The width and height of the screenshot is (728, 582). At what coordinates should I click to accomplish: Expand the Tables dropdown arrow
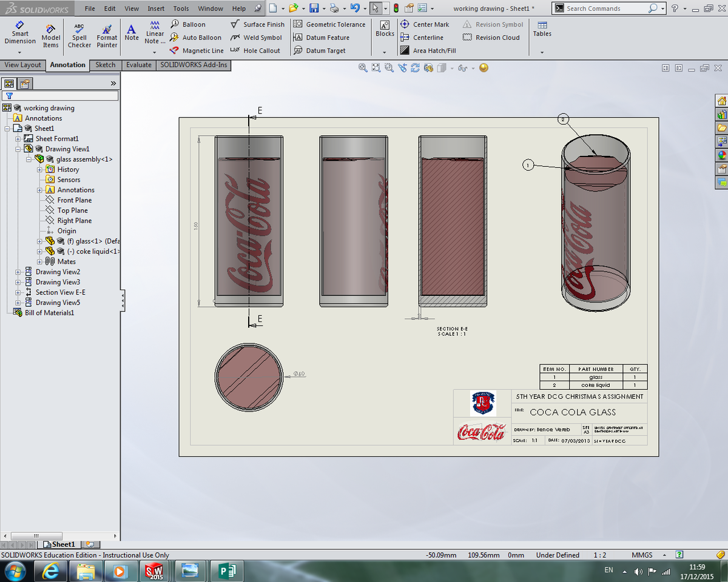tap(542, 52)
